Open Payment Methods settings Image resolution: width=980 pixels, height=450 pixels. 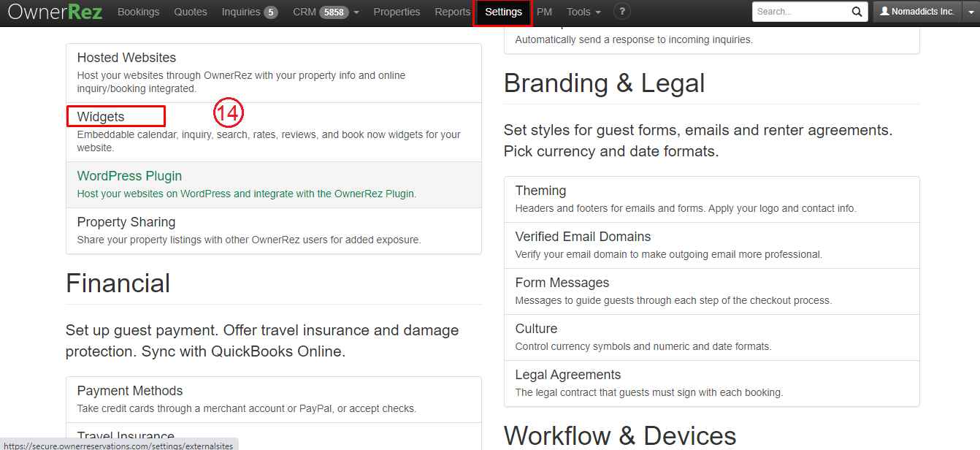tap(274, 400)
